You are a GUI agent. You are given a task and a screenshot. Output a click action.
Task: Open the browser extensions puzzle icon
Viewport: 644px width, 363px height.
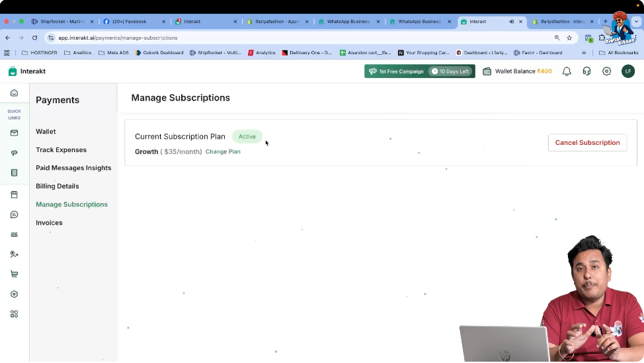(602, 38)
